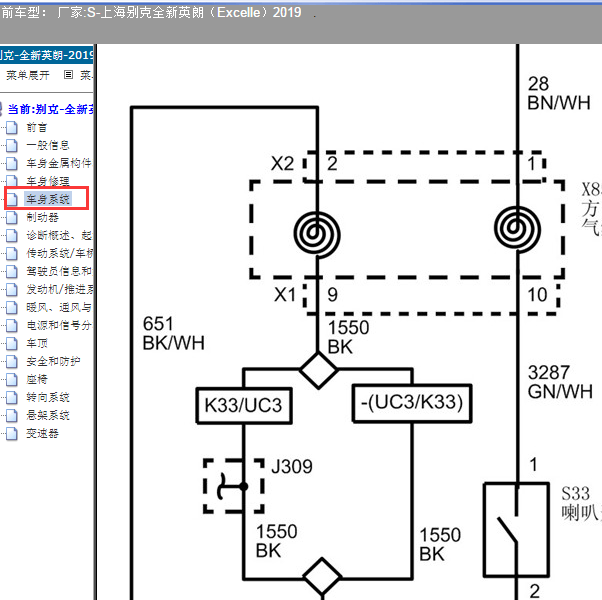Open the 车身修理 tree entry
602x600 pixels.
coord(48,181)
